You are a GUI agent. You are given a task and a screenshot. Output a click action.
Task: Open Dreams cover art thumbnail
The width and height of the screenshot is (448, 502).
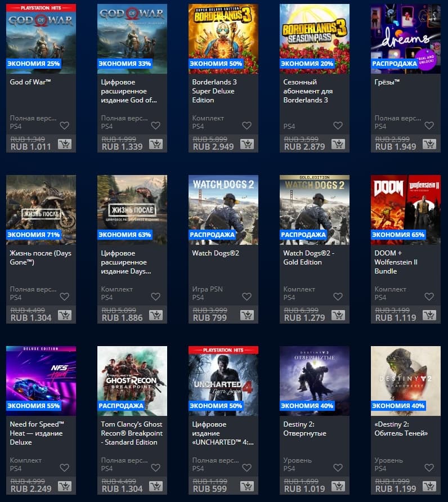tap(406, 39)
